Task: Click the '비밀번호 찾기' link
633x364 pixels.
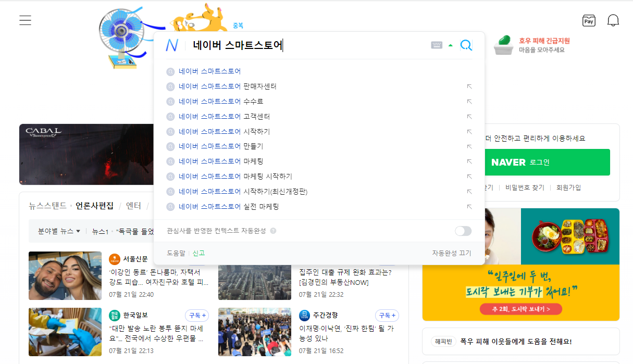Action: pyautogui.click(x=525, y=187)
